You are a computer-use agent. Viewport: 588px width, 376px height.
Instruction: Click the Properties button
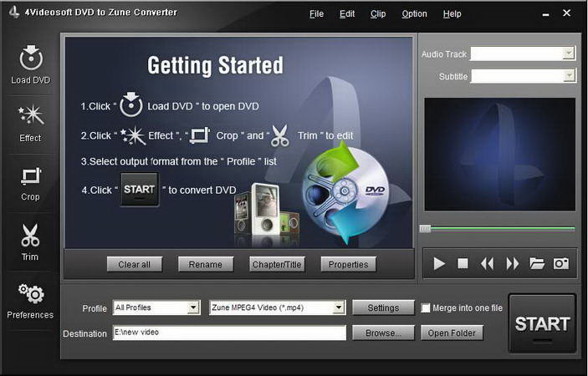349,264
